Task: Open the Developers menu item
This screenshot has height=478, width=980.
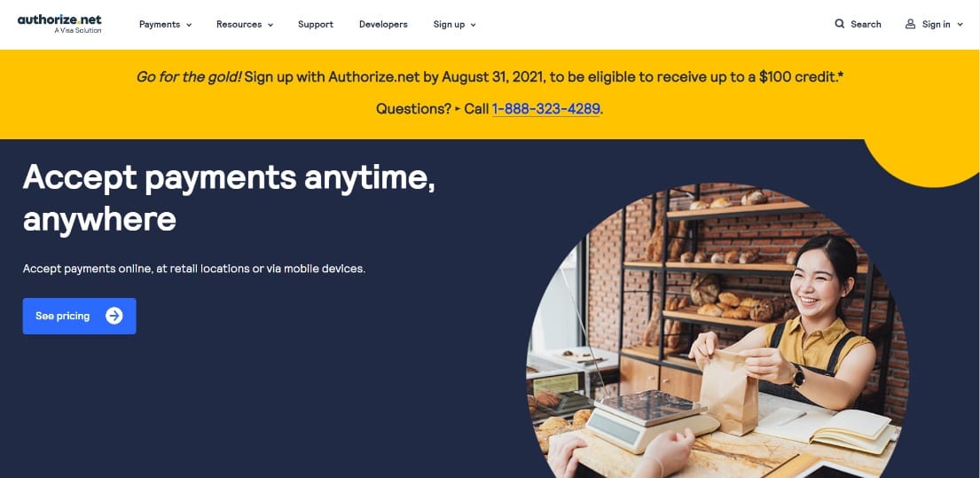Action: click(x=383, y=24)
